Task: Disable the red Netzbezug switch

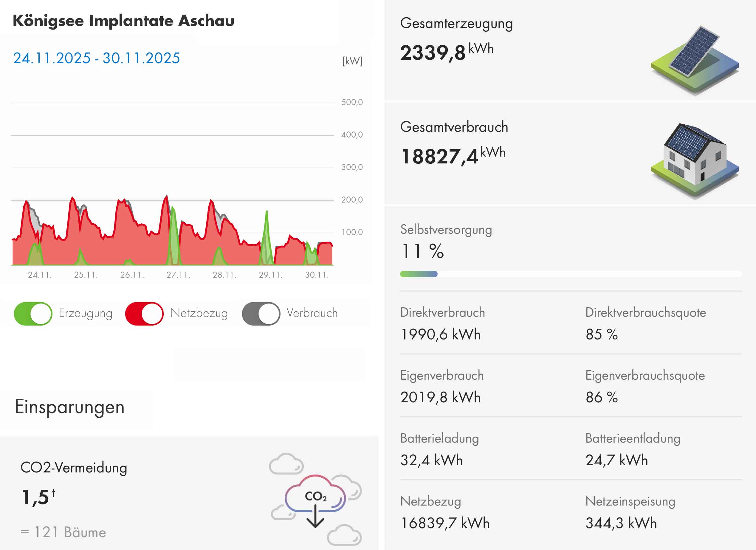Action: pos(144,313)
